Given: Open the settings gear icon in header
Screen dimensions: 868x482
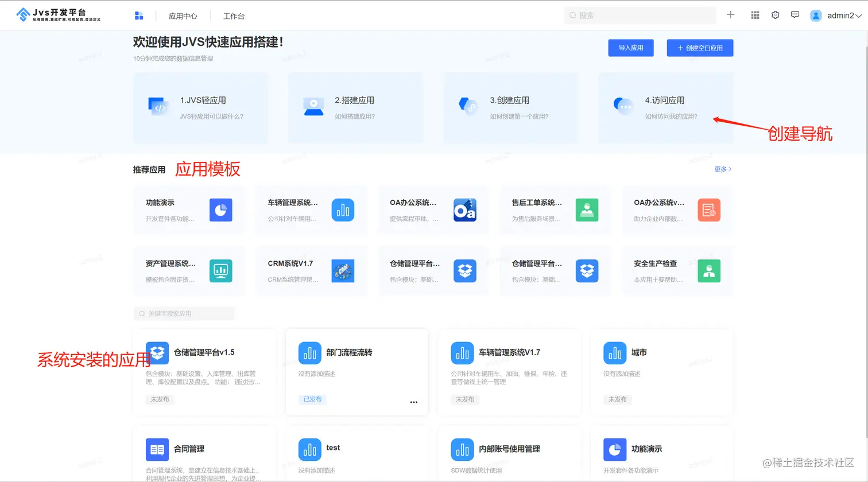Looking at the screenshot, I should click(776, 15).
